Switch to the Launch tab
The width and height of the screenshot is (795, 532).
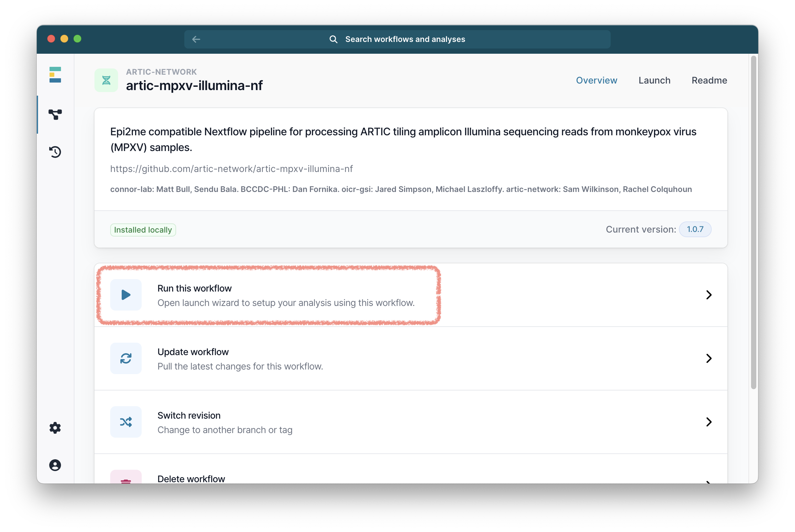click(x=654, y=80)
